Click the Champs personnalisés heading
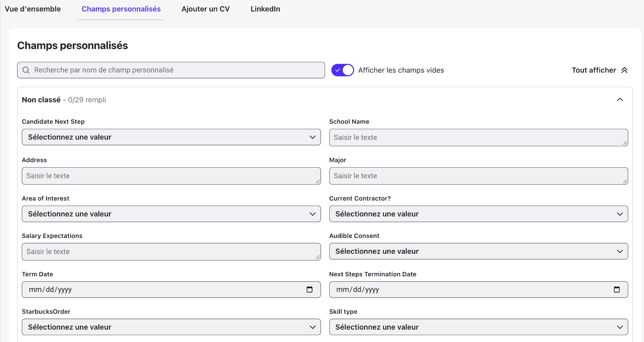Viewport: 644px width, 342px height. (x=72, y=46)
